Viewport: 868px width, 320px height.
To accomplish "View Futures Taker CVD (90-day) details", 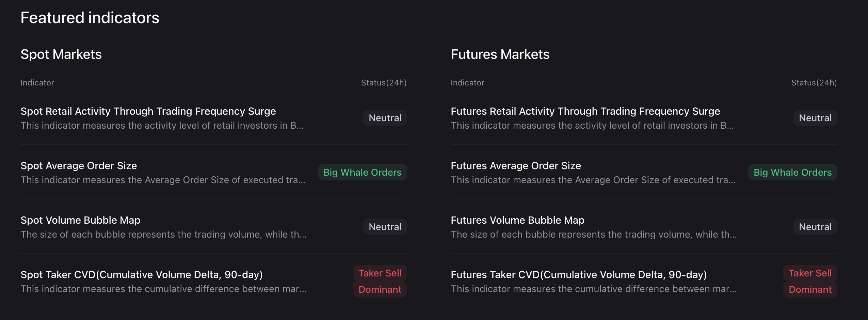I will [x=579, y=274].
